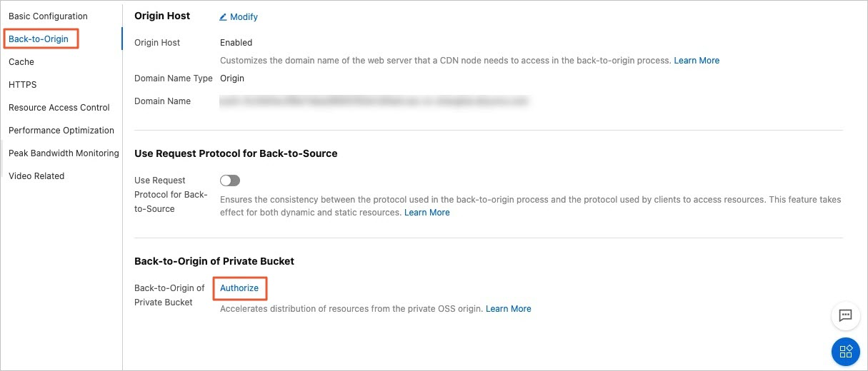The width and height of the screenshot is (868, 371).
Task: Switch to the Video Related section
Action: 36,176
